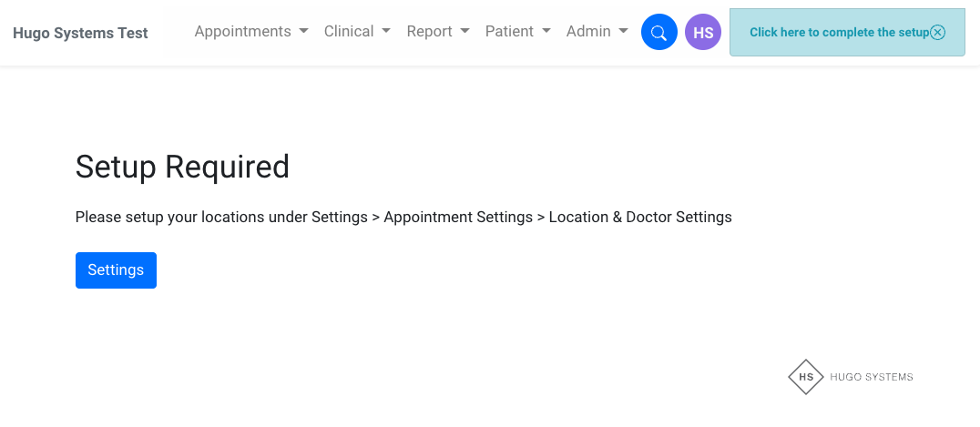Click the blue search icon button
This screenshot has height=427, width=980.
point(659,33)
